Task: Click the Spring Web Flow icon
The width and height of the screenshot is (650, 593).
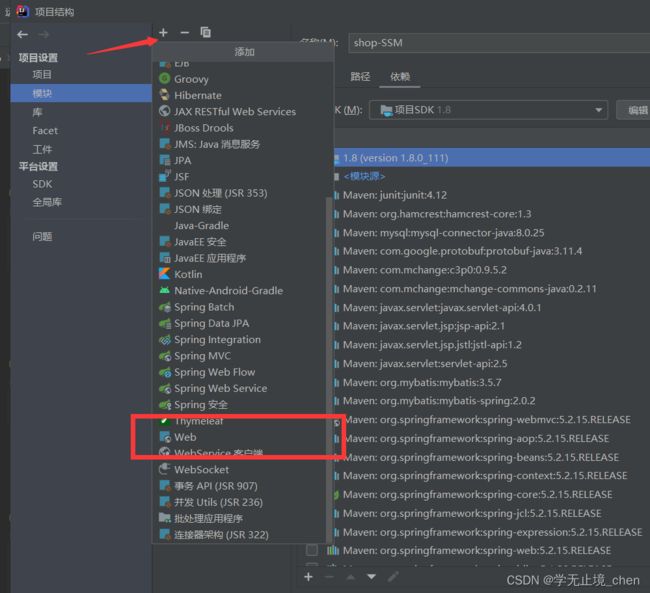Action: pos(165,372)
